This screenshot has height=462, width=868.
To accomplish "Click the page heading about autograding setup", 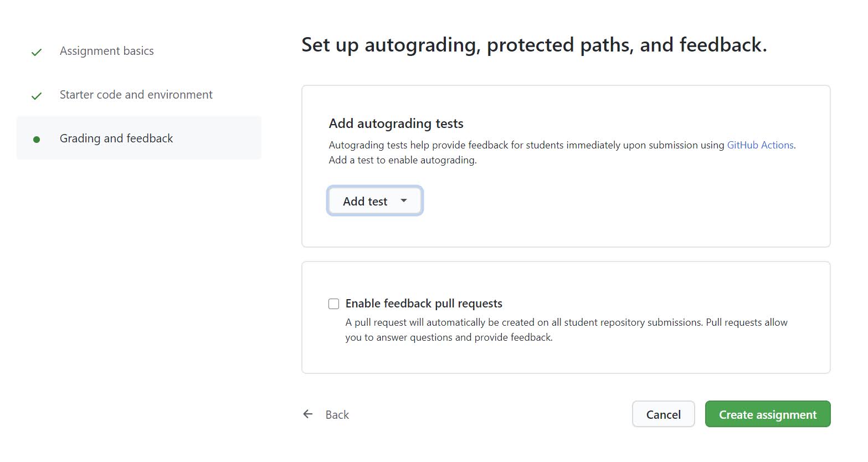I will click(534, 45).
